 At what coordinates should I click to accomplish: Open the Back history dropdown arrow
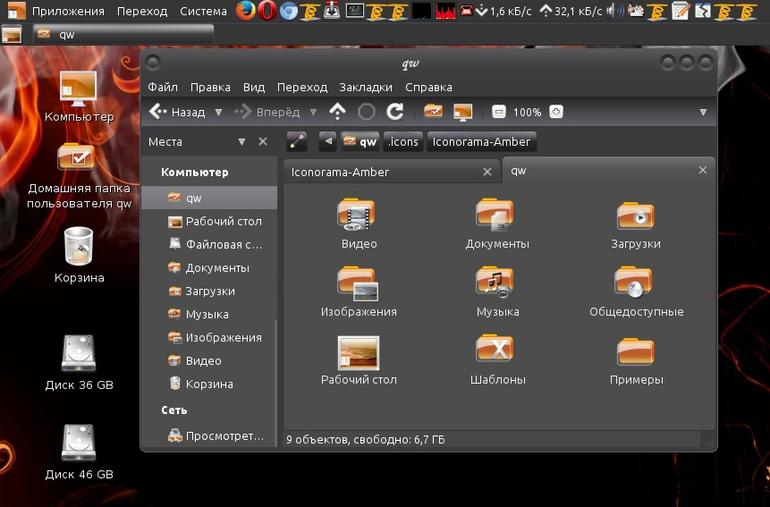pos(219,113)
